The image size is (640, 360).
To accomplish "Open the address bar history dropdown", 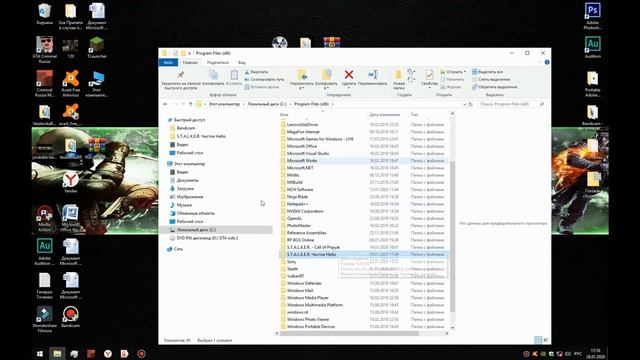I will pos(464,104).
